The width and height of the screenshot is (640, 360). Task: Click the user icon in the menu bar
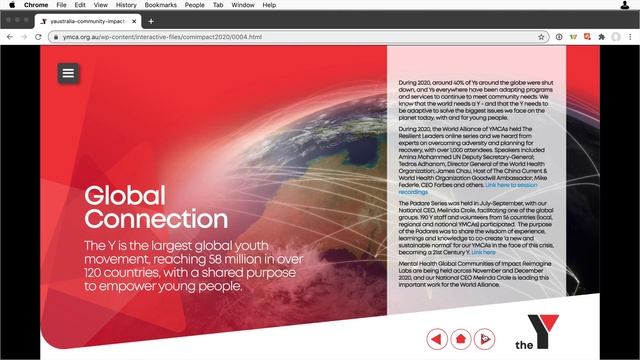pyautogui.click(x=624, y=5)
